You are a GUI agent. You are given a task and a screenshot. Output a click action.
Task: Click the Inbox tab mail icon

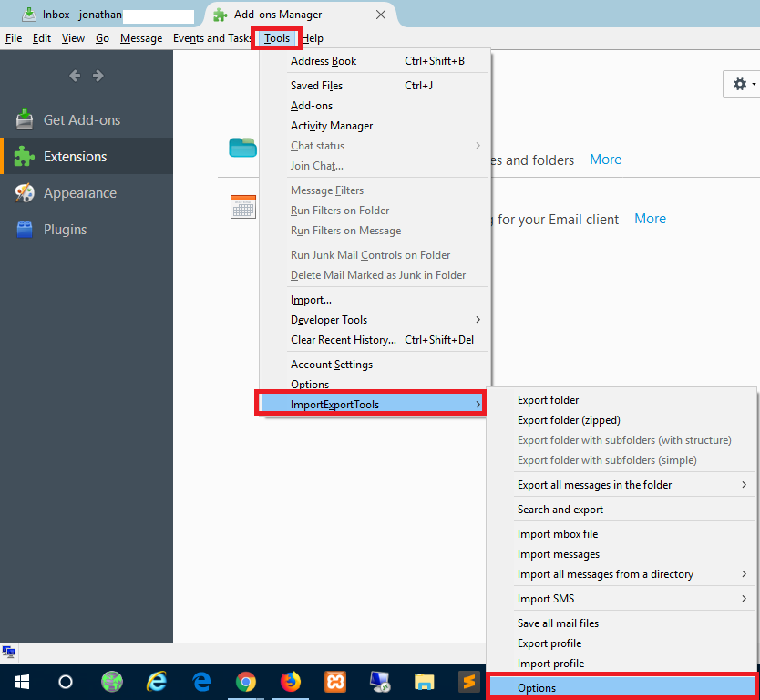pos(29,15)
